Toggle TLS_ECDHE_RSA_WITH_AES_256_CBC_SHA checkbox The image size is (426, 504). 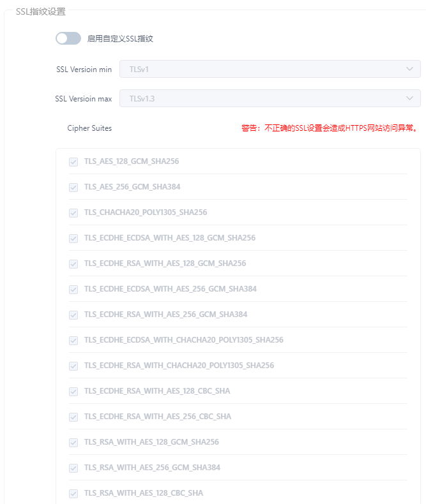pos(73,417)
